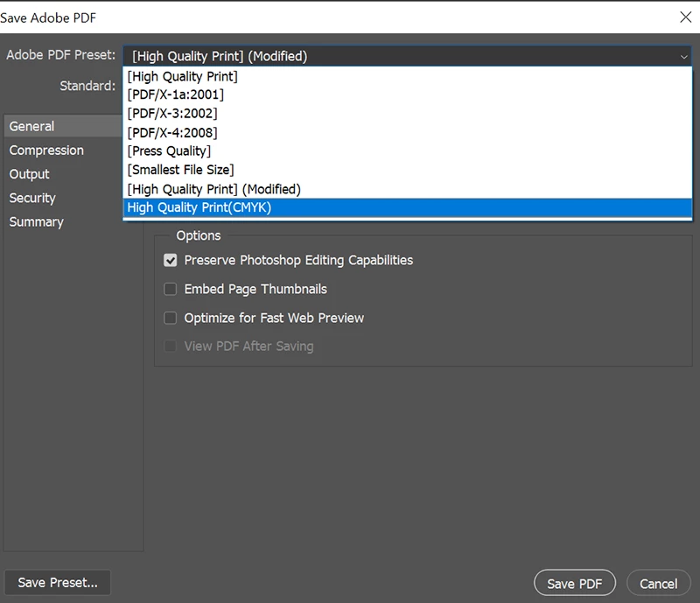Open the General settings section
This screenshot has height=603, width=700.
(63, 126)
